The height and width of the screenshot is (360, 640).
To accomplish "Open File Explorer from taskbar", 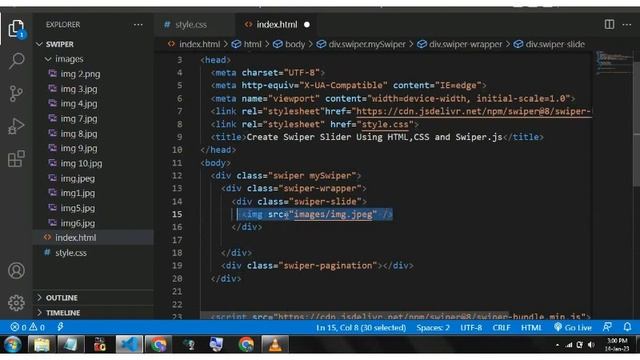I will [x=42, y=344].
